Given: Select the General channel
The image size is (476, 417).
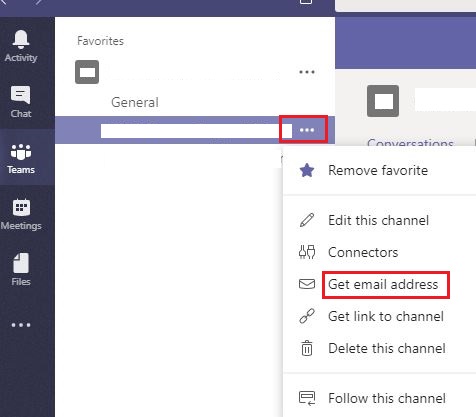Looking at the screenshot, I should [x=135, y=102].
